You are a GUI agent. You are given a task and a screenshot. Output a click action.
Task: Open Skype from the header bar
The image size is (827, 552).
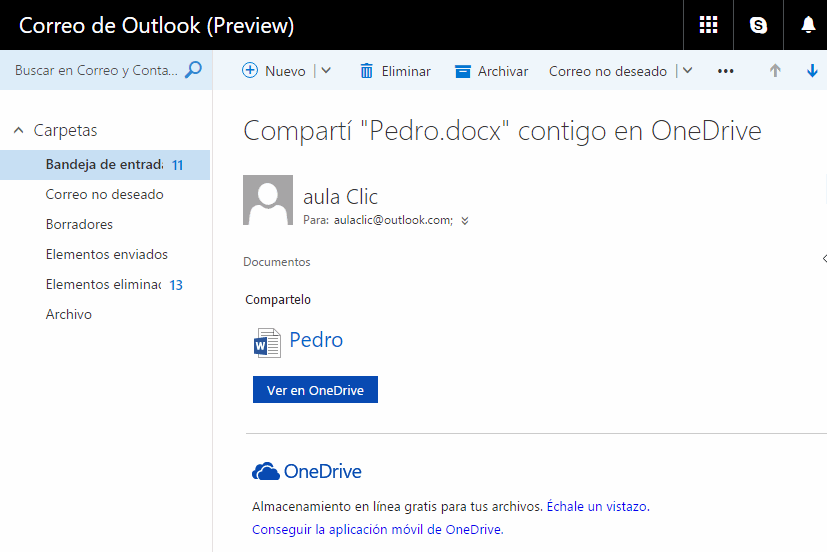tap(758, 25)
